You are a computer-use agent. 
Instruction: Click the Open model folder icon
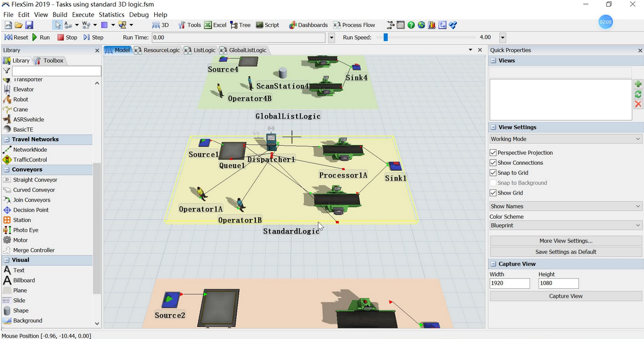coord(18,25)
